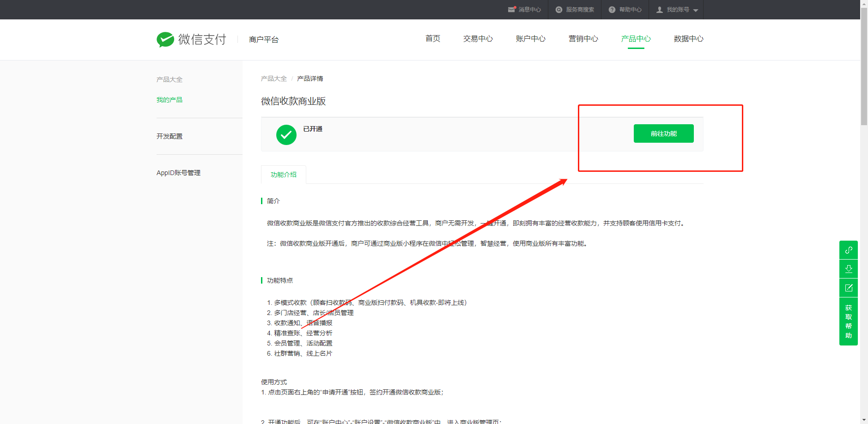Screen dimensions: 868x424
Task: Select 开发配置 in left sidebar
Action: (169, 136)
